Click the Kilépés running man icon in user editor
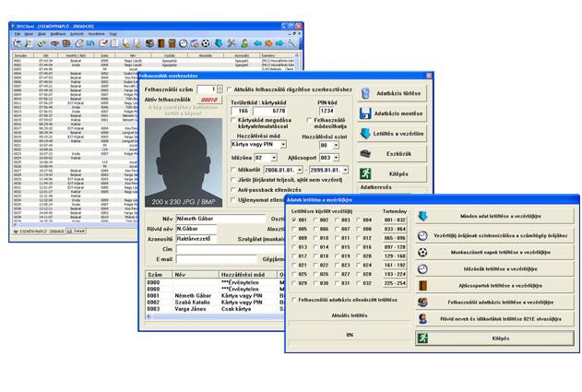Image resolution: width=582 pixels, height=392 pixels. 366,173
